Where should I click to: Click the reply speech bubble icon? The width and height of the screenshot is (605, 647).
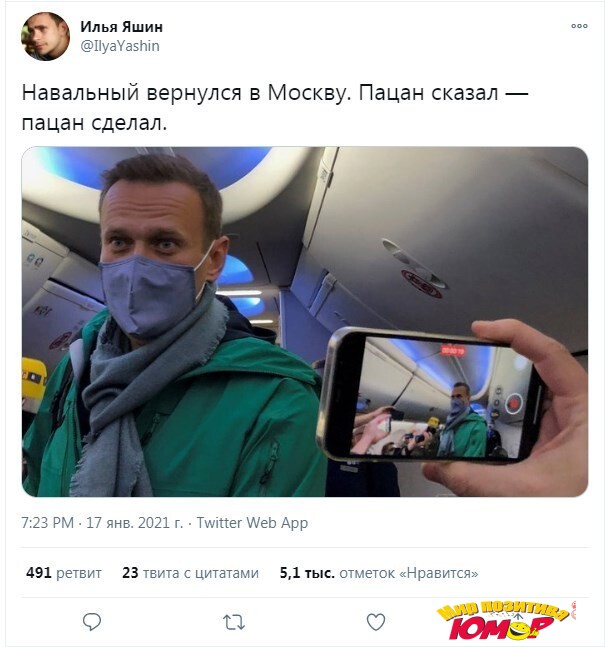[x=92, y=622]
